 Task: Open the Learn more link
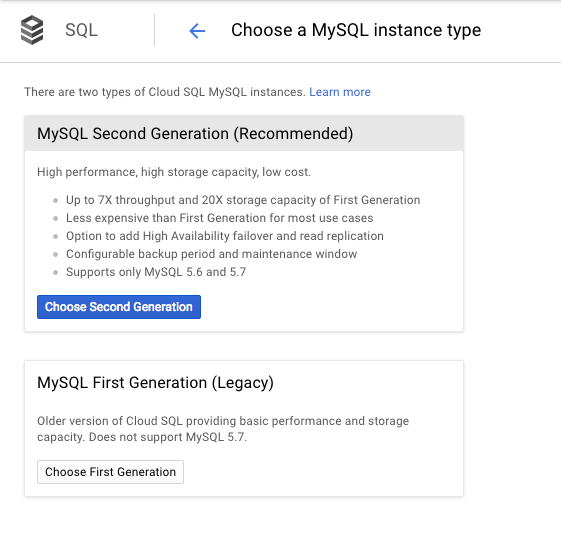(340, 92)
